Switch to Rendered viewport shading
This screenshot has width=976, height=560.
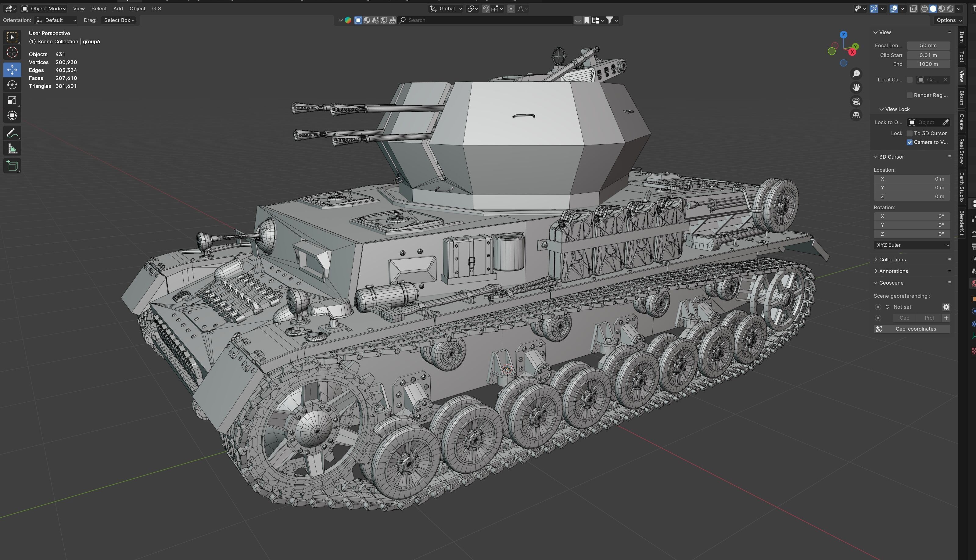950,9
